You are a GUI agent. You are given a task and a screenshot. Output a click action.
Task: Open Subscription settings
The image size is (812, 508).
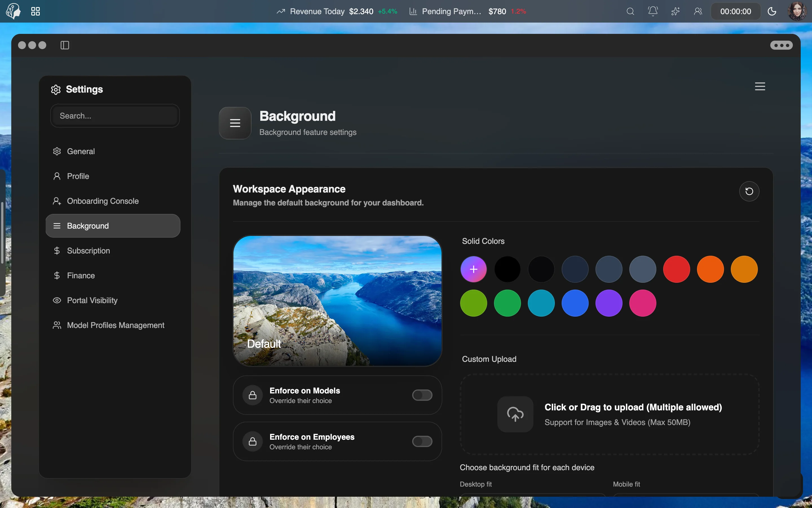click(113, 251)
